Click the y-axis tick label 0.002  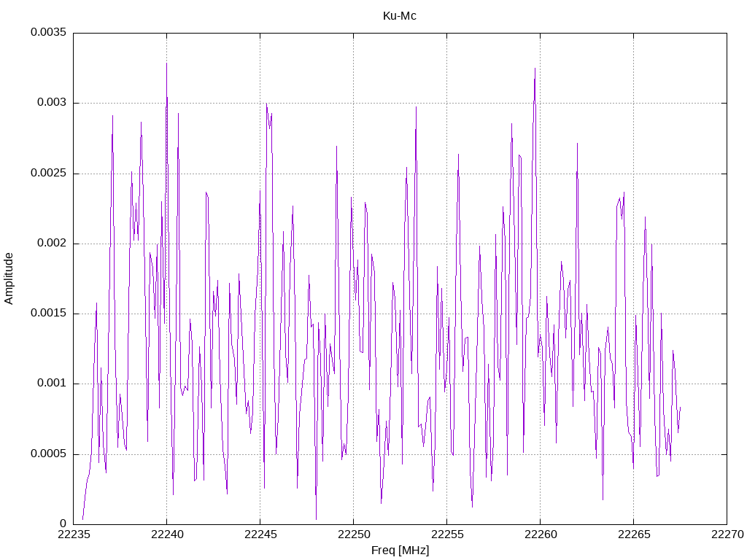click(52, 244)
